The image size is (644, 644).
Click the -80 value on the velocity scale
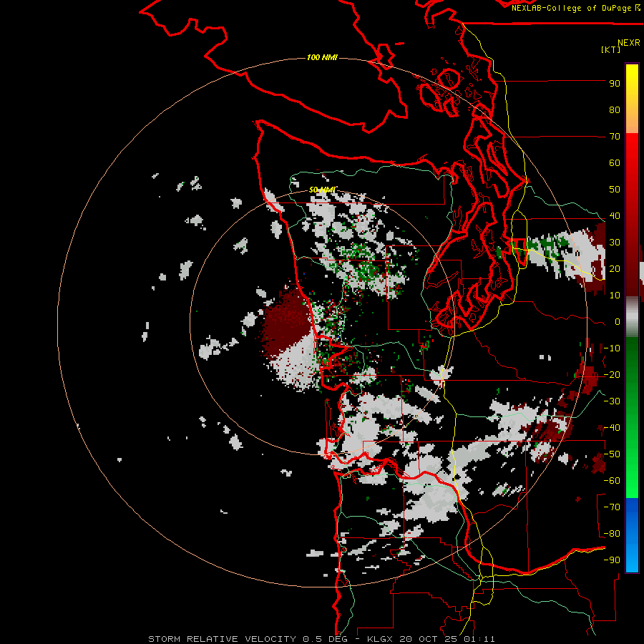pos(612,534)
